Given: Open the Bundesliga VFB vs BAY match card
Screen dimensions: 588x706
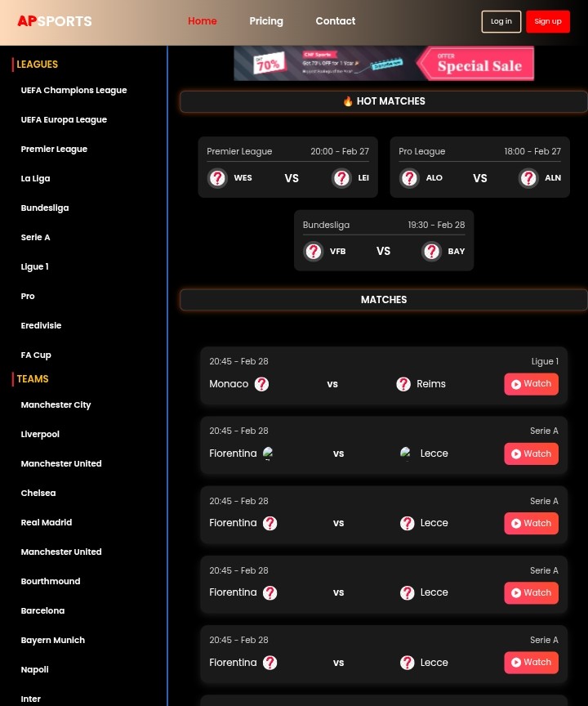Looking at the screenshot, I should 383,239.
